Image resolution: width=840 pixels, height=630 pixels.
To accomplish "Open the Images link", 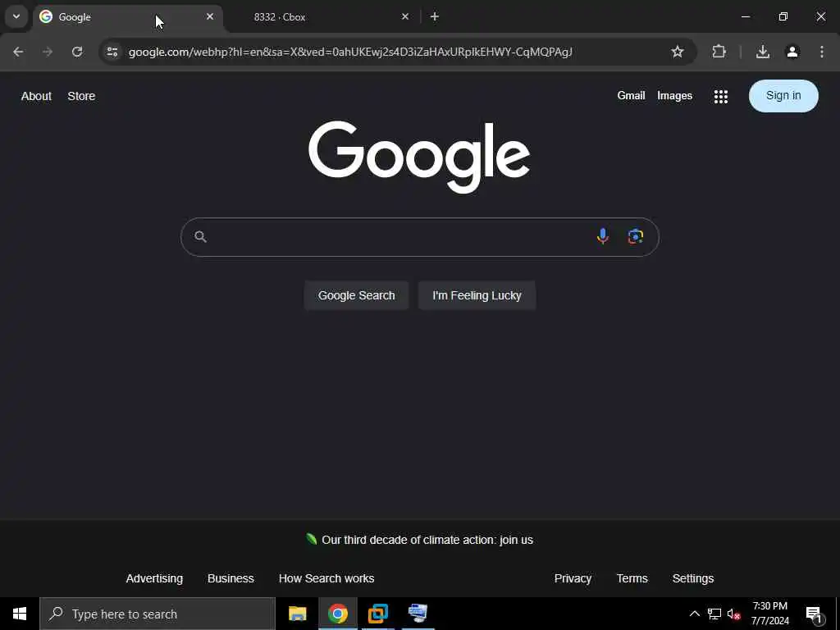I will 674,95.
